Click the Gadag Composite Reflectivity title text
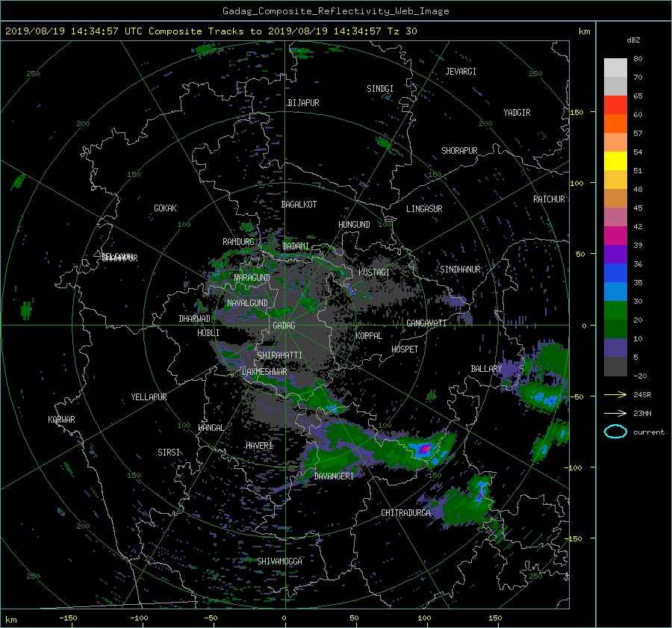The width and height of the screenshot is (672, 628). (335, 11)
